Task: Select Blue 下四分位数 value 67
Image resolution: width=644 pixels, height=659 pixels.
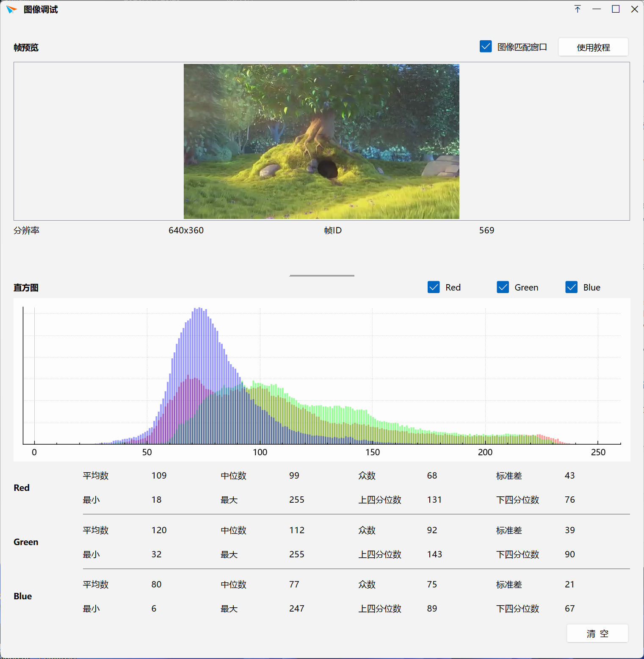Action: point(569,609)
